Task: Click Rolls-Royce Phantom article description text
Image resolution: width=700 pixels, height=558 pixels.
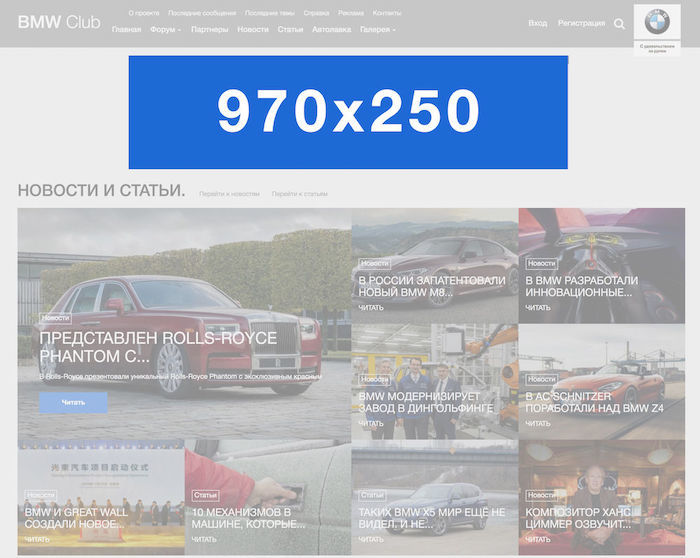Action: (180, 377)
